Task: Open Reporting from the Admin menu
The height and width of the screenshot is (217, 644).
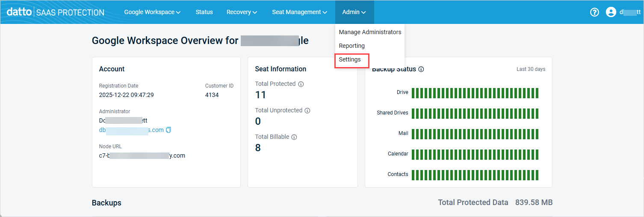Action: coord(352,46)
